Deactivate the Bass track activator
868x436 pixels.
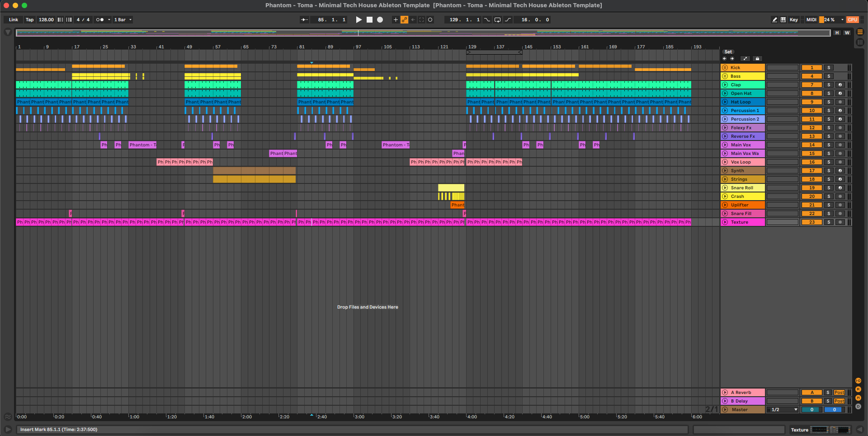[811, 76]
